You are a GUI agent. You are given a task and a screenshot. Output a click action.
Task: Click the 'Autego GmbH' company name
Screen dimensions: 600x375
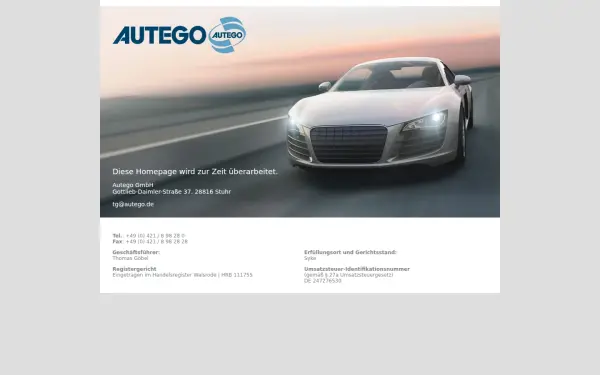pos(133,185)
